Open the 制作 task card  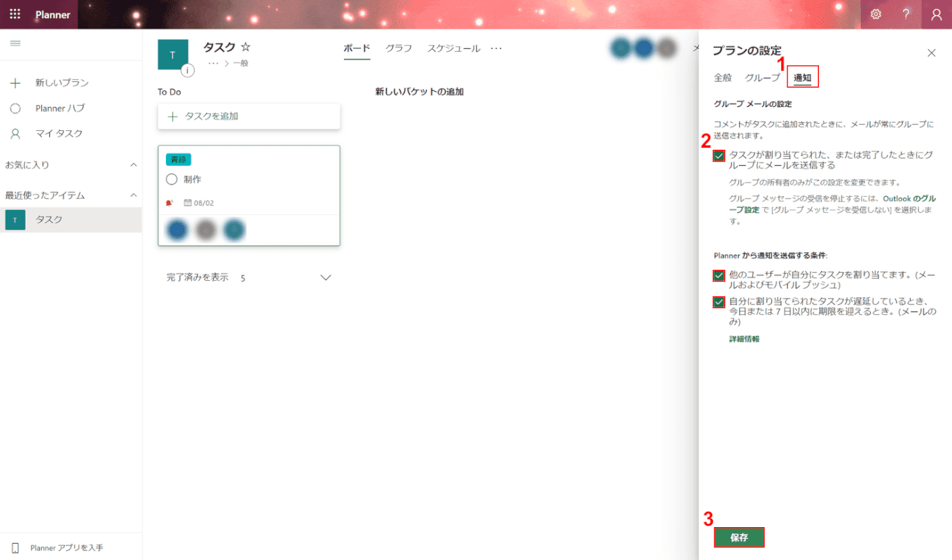click(x=249, y=195)
